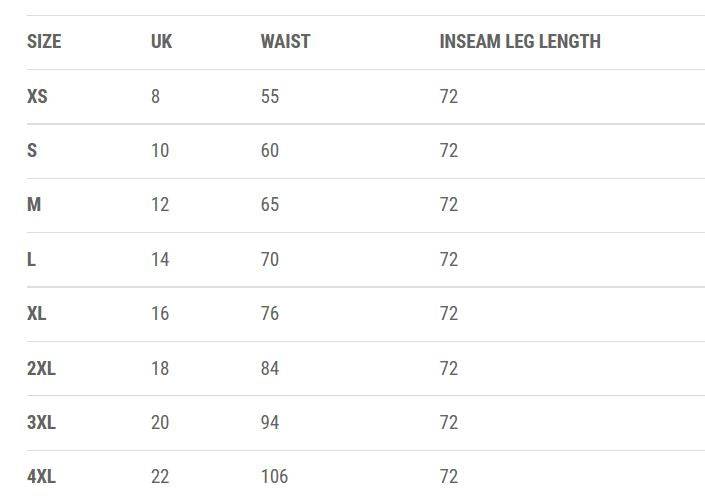The image size is (705, 503).
Task: Select the XL size row label
Action: pos(37,314)
